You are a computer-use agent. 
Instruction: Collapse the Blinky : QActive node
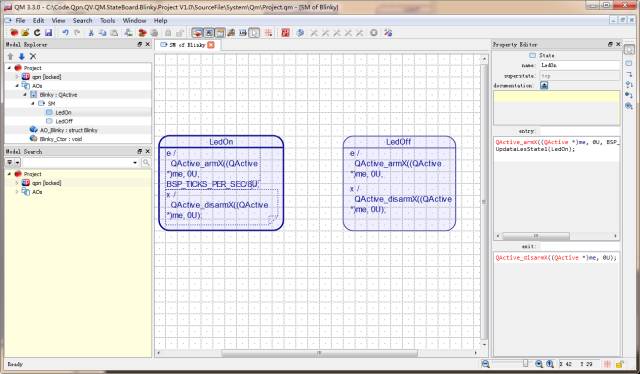(x=25, y=95)
